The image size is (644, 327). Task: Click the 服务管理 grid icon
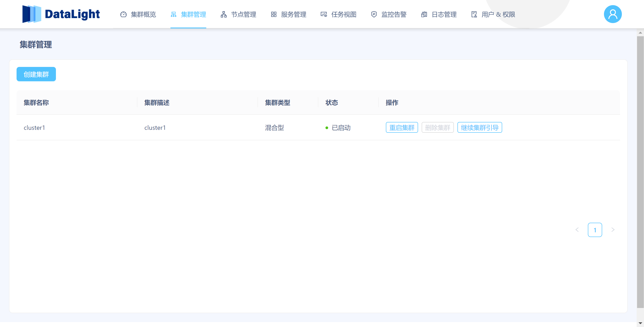tap(274, 15)
